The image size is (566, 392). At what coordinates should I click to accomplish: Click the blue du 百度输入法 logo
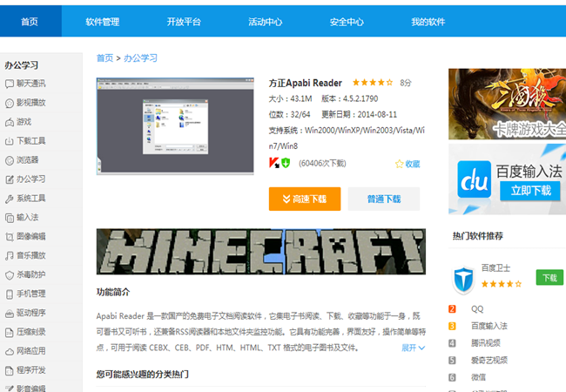[x=474, y=179]
